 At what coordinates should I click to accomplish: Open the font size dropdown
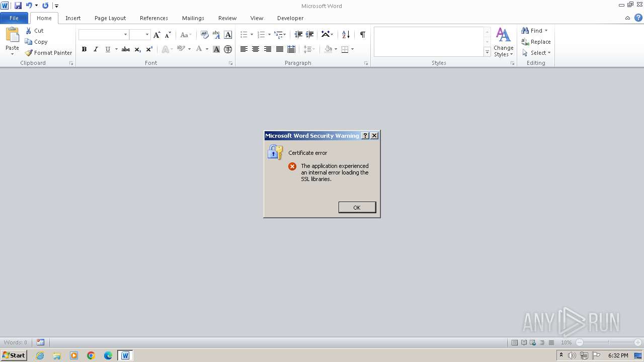click(x=147, y=35)
